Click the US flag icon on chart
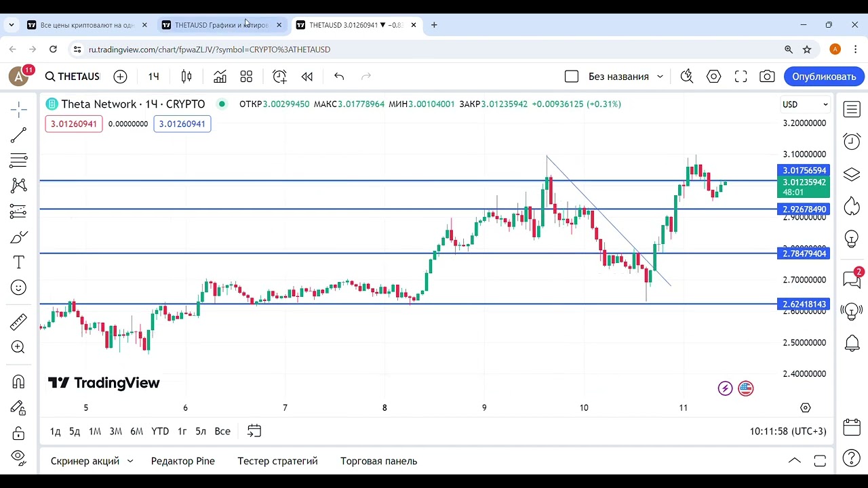Screen dimensions: 868x488 click(746, 388)
